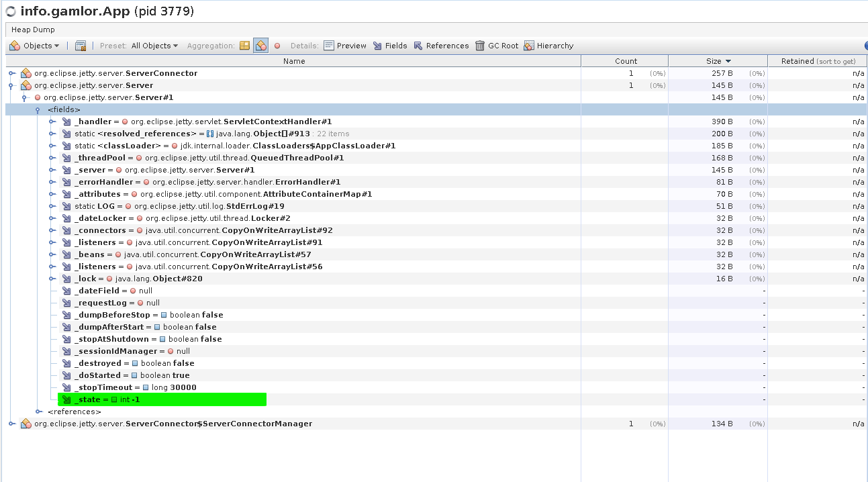This screenshot has width=868, height=482.
Task: Select the "_doStarted = boolean true" row text
Action: pyautogui.click(x=132, y=375)
